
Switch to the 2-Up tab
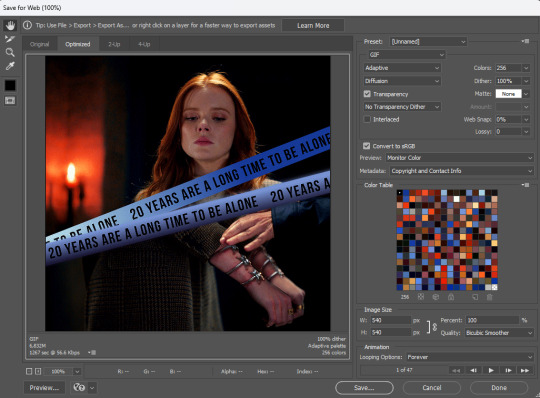click(114, 44)
